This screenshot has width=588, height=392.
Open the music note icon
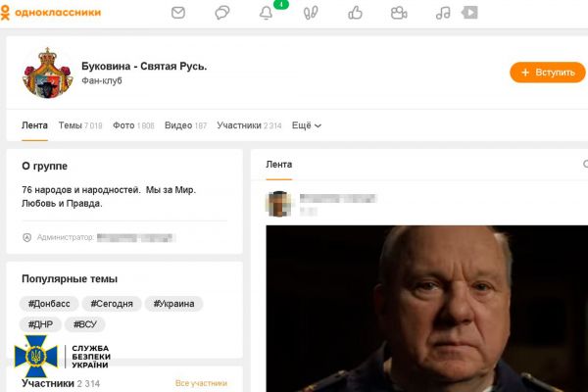(x=443, y=13)
